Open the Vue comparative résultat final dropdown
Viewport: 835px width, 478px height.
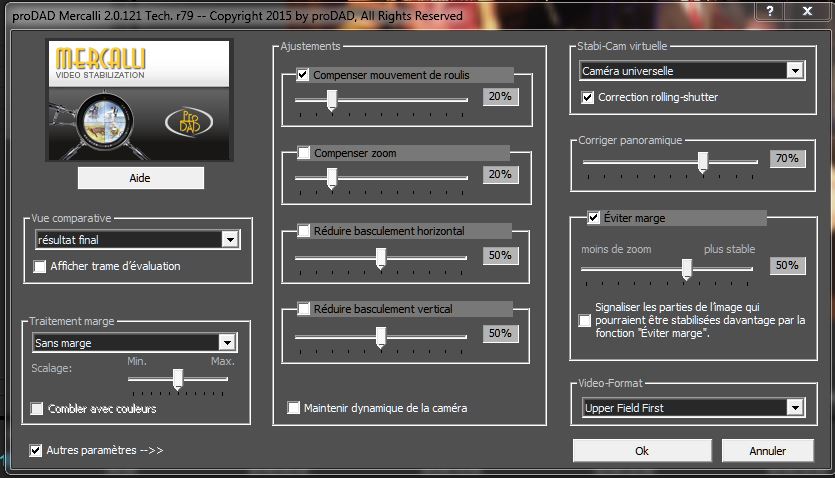(138, 240)
